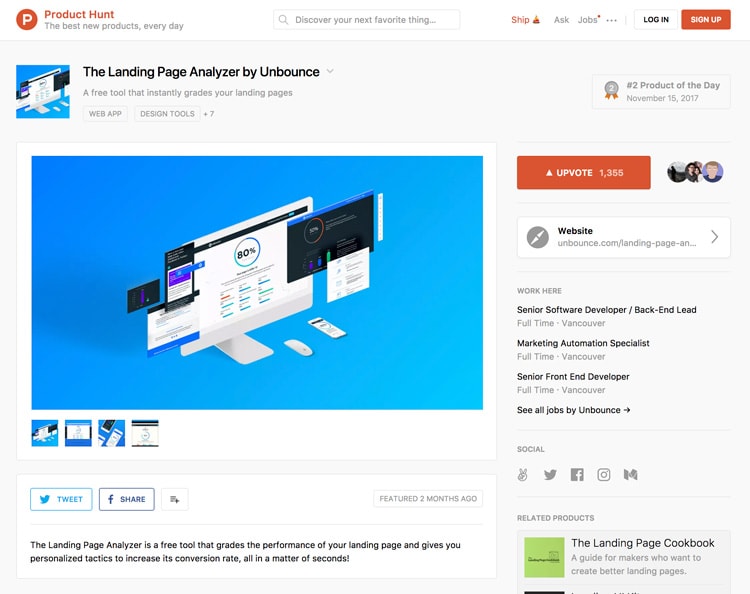Expand the +7 additional topics
This screenshot has width=750, height=594.
coord(209,114)
